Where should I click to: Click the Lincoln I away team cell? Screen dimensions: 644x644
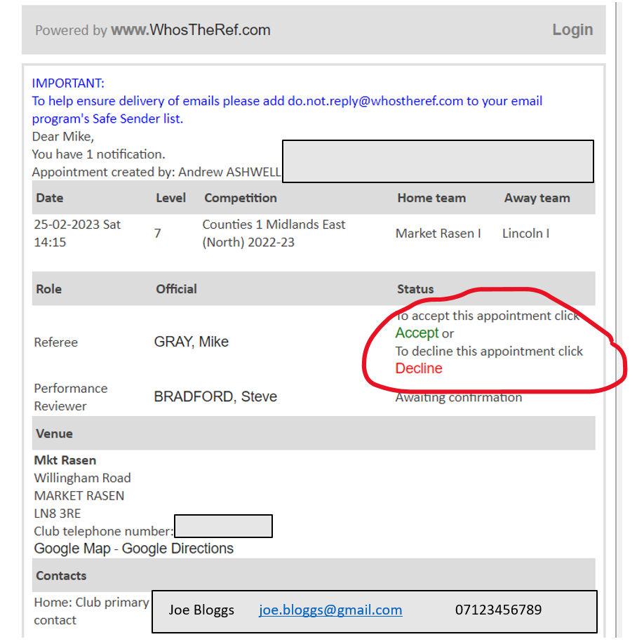click(525, 234)
